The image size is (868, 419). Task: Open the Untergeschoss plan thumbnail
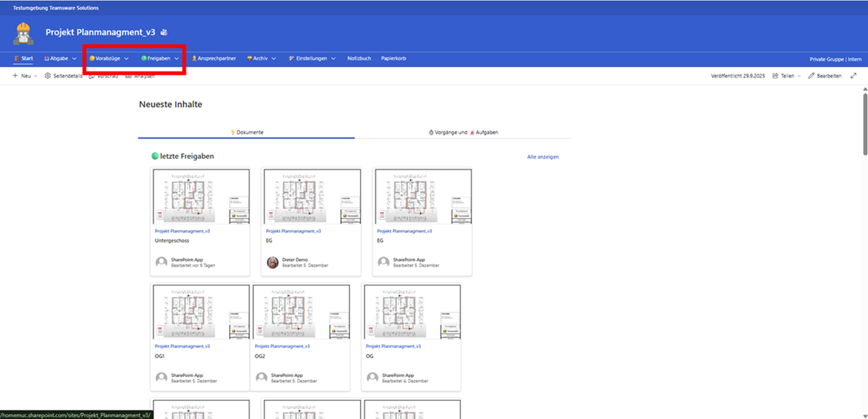(x=201, y=196)
